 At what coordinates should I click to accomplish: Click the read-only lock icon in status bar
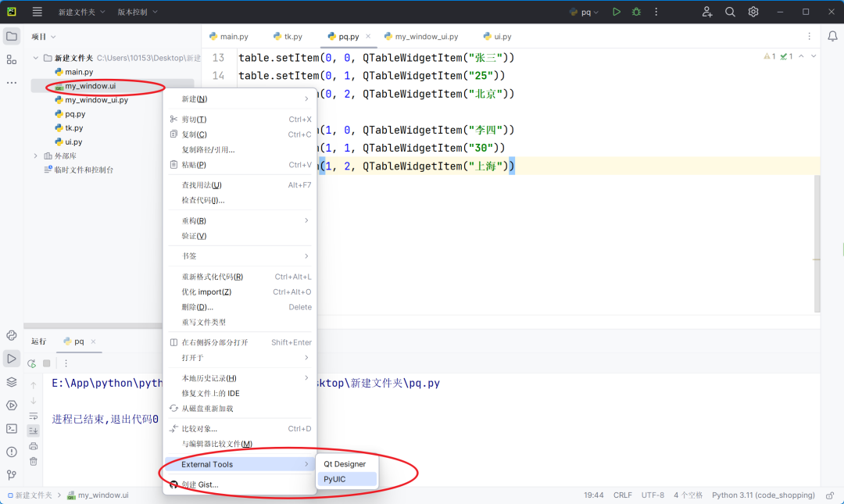click(x=830, y=495)
